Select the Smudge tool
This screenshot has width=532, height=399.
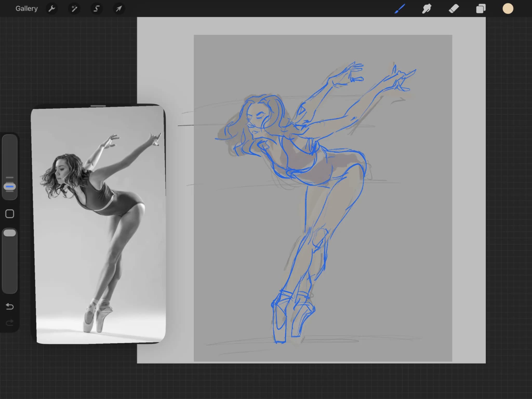(427, 9)
